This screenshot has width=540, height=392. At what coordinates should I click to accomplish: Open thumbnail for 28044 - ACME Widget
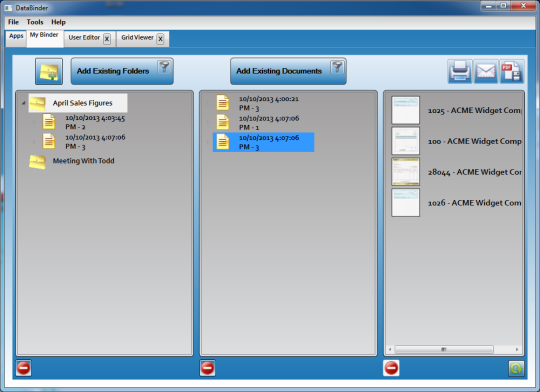tap(405, 172)
